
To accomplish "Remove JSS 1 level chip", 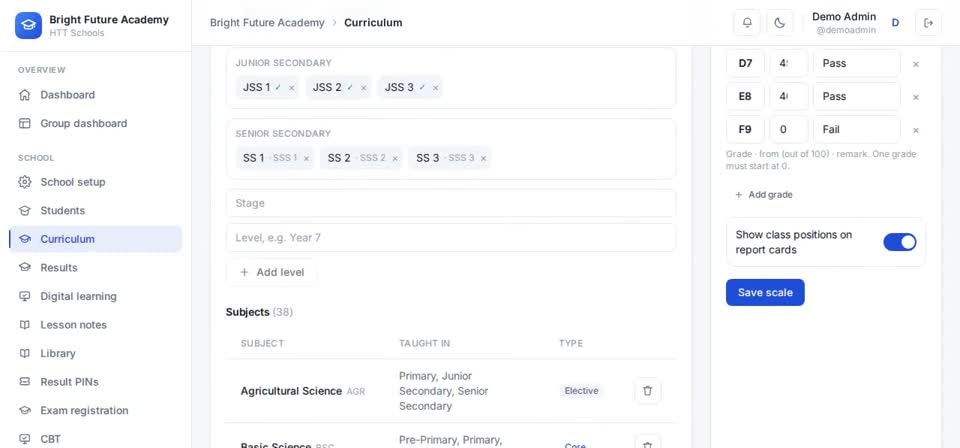I will (x=291, y=88).
